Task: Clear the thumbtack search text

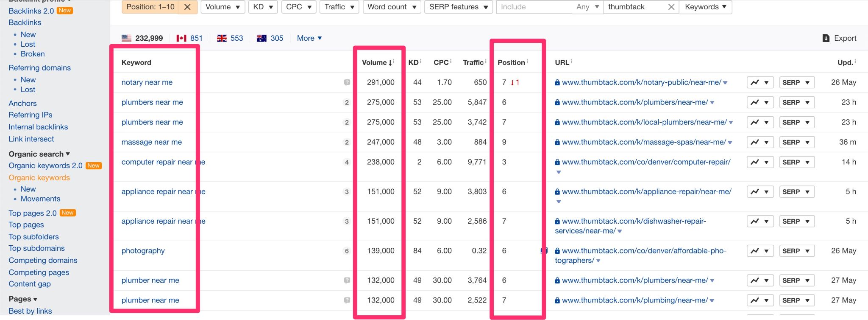Action: click(x=671, y=7)
